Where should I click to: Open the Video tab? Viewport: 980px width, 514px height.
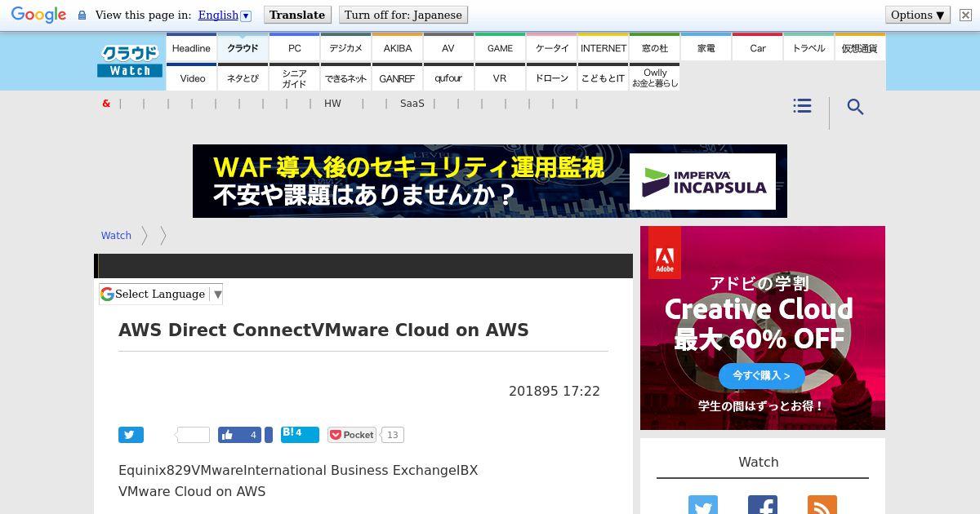[x=193, y=78]
